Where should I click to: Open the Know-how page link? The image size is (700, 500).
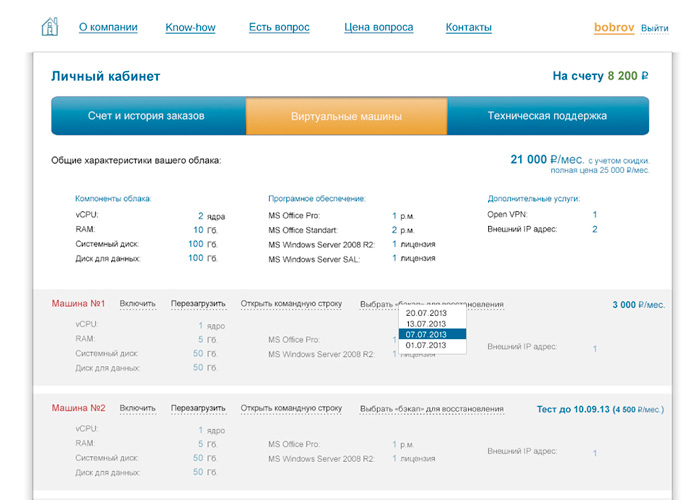click(190, 27)
